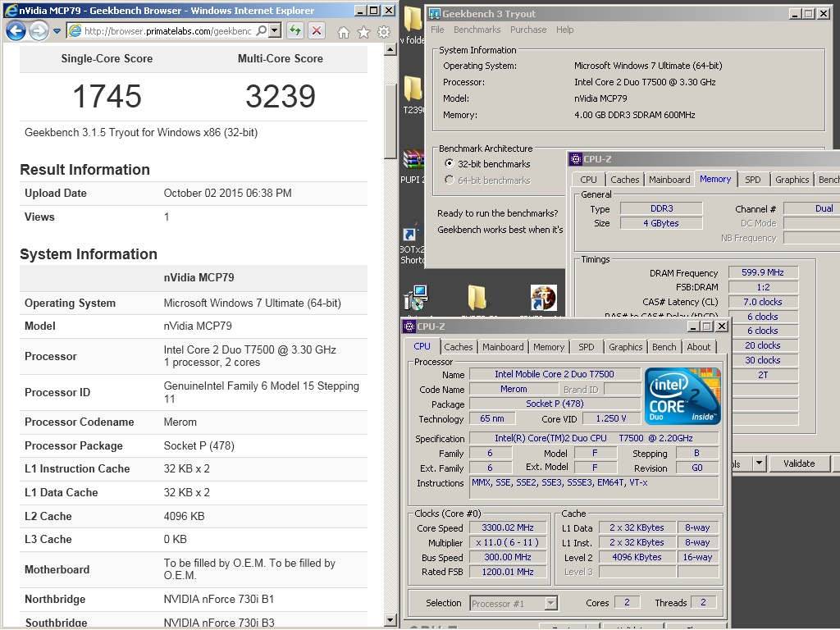Viewport: 840px width, 630px height.
Task: Click the Geekbench 3 title bar icon
Action: (435, 14)
